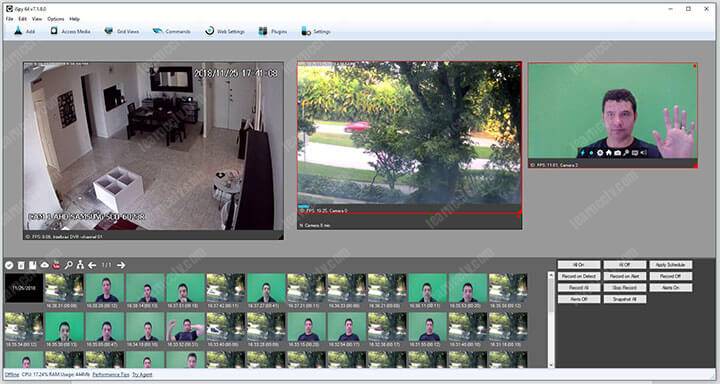Screen dimensions: 720x384
Task: Click the scrollbar down arrow in media panel
Action: [x=551, y=365]
